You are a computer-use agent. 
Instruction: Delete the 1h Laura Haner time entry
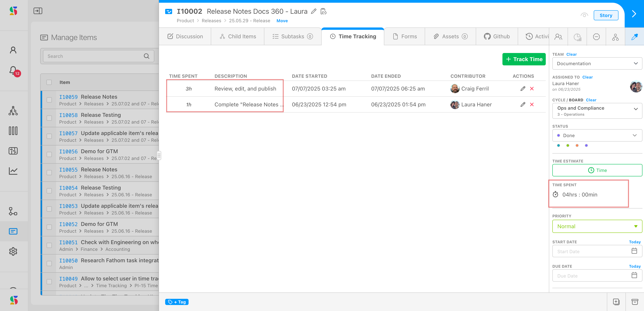(x=532, y=104)
